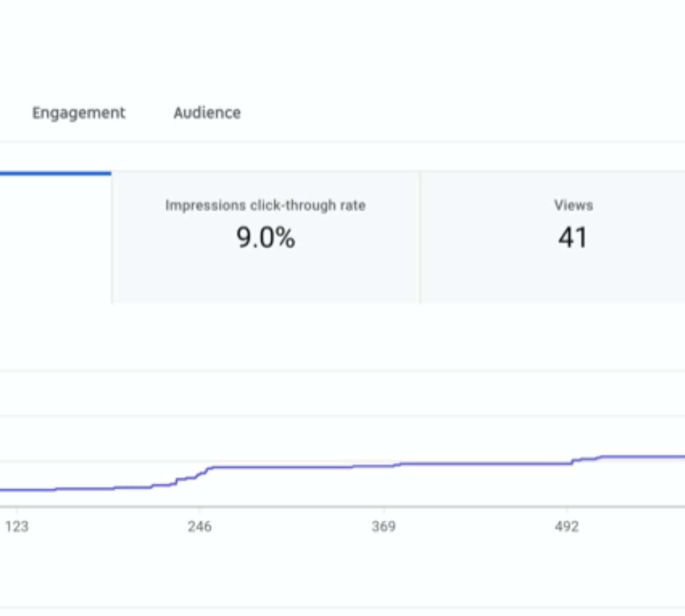Click the chart line directly above the 123 label

click(17, 489)
